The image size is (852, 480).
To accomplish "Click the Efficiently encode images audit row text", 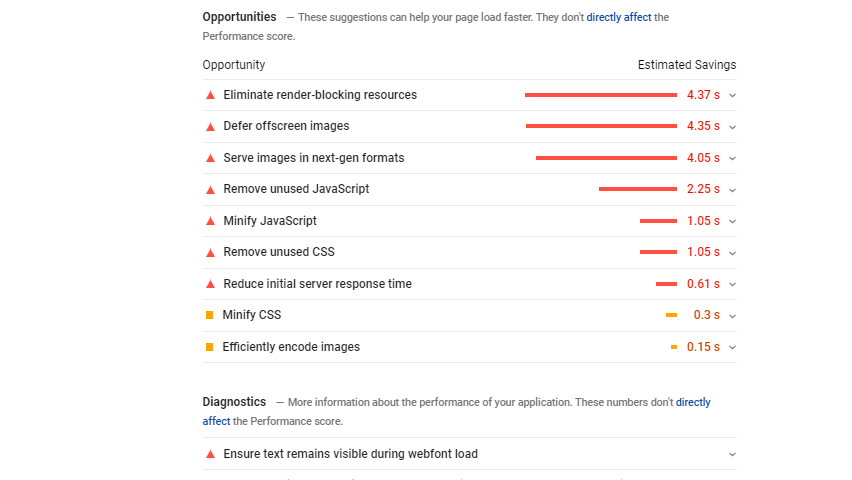I will [291, 347].
